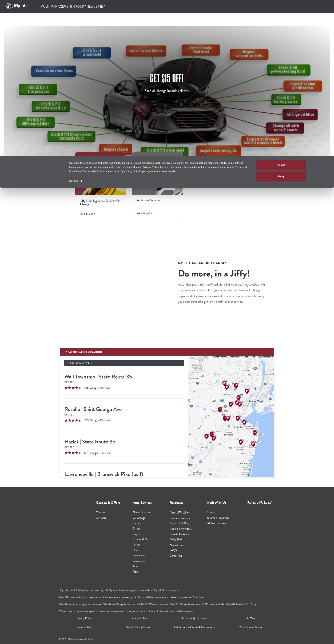Image resolution: width=334 pixels, height=644 pixels.
Task: Open Oil Change footer link
Action: click(139, 518)
